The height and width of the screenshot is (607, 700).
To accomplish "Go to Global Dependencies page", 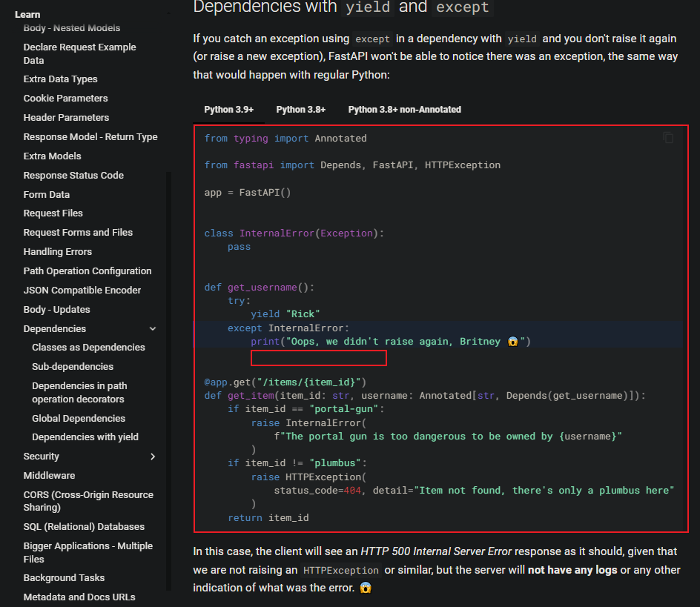I will [79, 419].
